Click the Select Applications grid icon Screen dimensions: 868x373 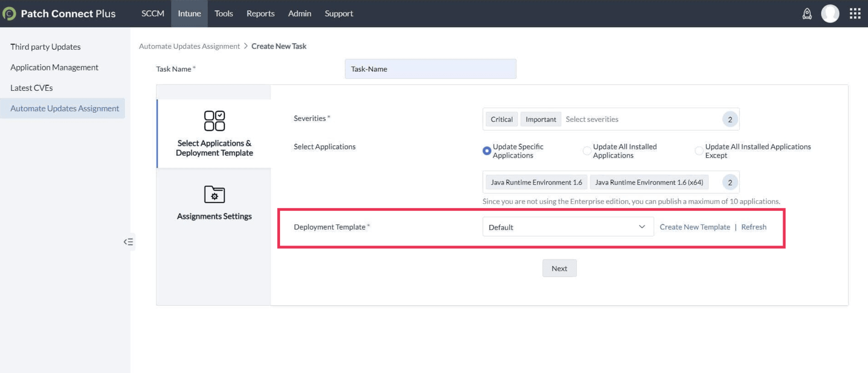coord(214,121)
